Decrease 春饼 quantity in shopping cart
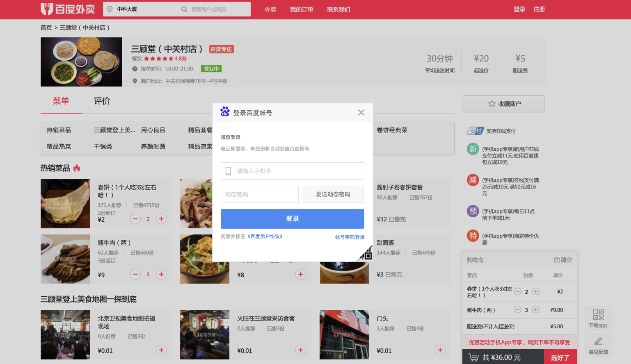The height and width of the screenshot is (364, 631). (518, 291)
